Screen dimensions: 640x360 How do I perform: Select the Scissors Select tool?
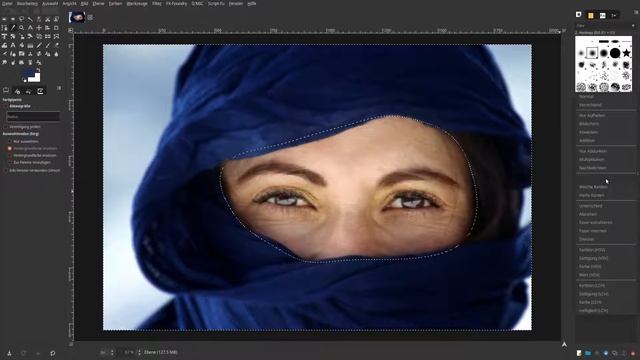coord(47,19)
